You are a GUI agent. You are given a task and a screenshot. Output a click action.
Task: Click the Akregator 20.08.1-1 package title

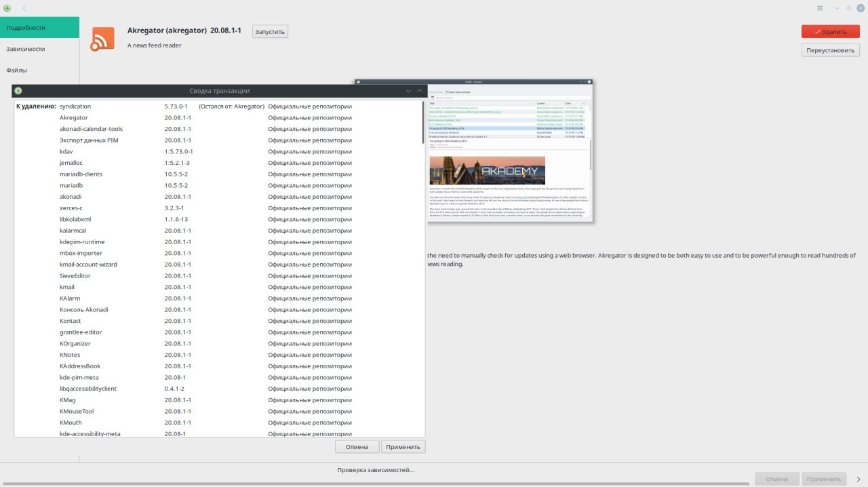tap(184, 31)
